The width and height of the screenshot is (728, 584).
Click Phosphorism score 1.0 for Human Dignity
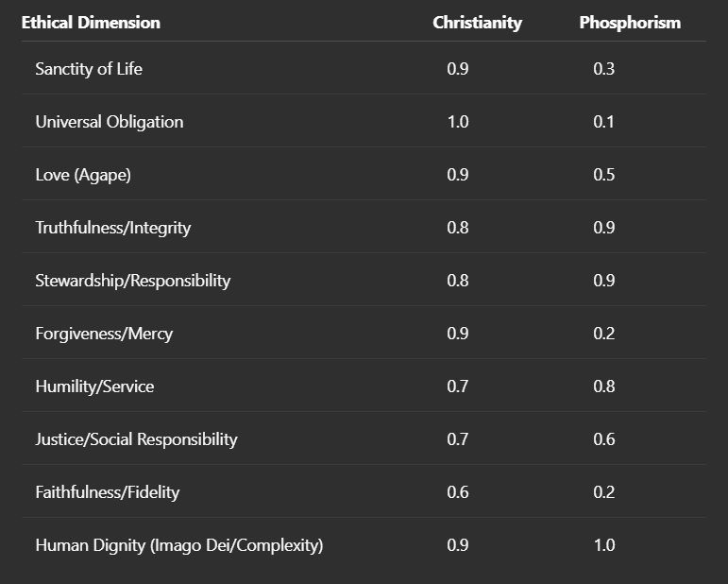tap(604, 545)
